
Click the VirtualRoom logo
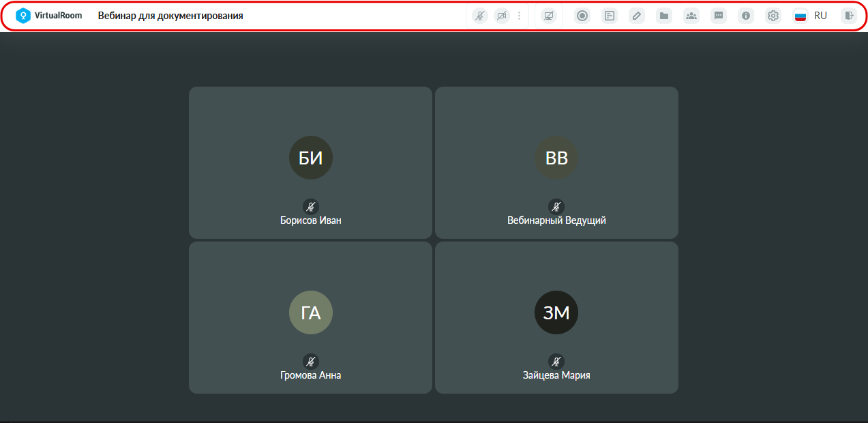pyautogui.click(x=49, y=16)
